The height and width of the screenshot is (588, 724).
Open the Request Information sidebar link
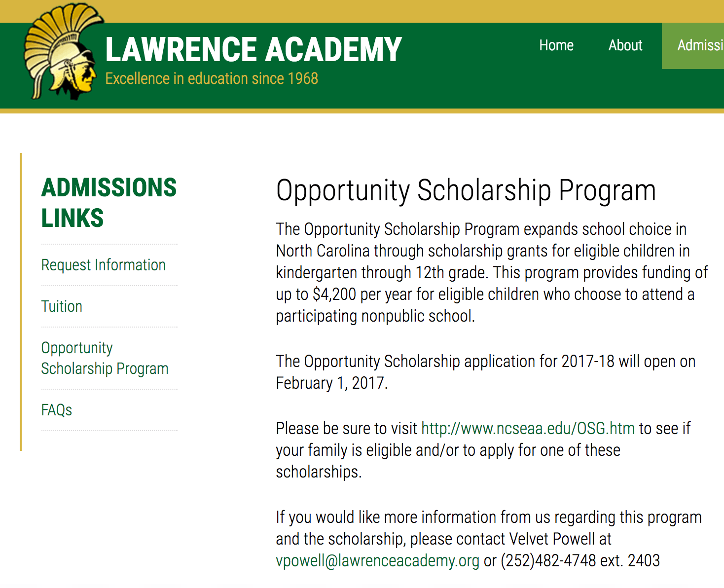103,265
